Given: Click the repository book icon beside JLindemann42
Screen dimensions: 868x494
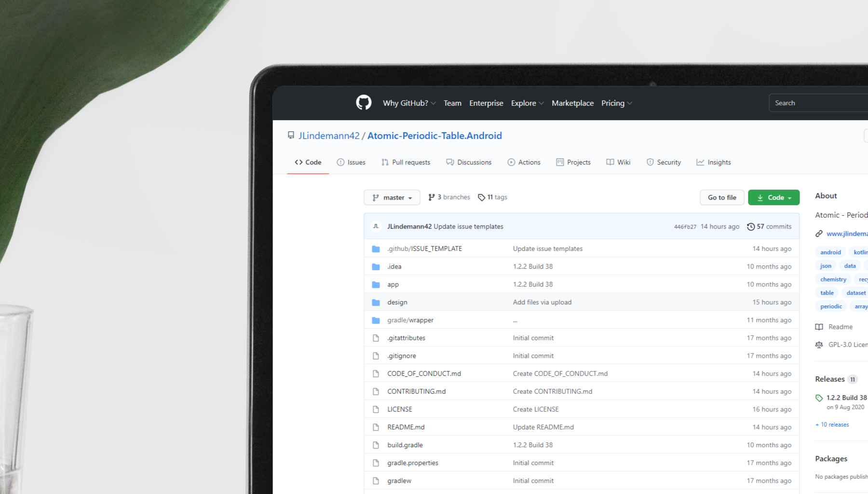Looking at the screenshot, I should [291, 136].
